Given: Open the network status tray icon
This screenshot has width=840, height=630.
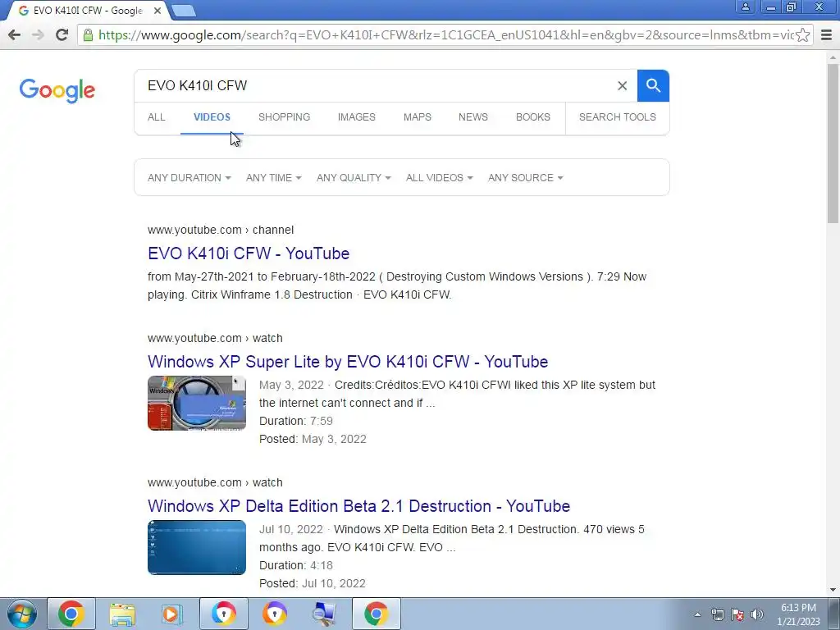Looking at the screenshot, I should pyautogui.click(x=717, y=614).
